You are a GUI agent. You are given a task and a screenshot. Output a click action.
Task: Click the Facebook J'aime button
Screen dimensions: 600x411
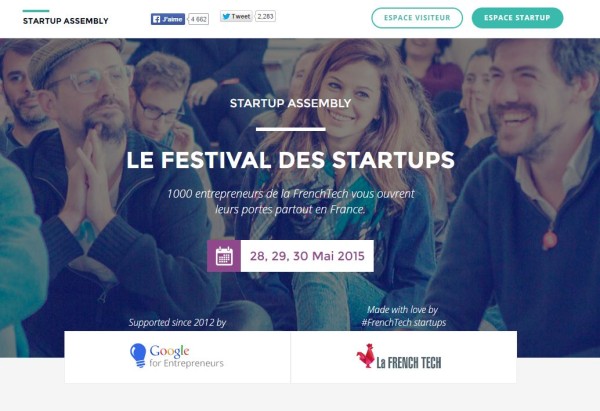(x=168, y=19)
